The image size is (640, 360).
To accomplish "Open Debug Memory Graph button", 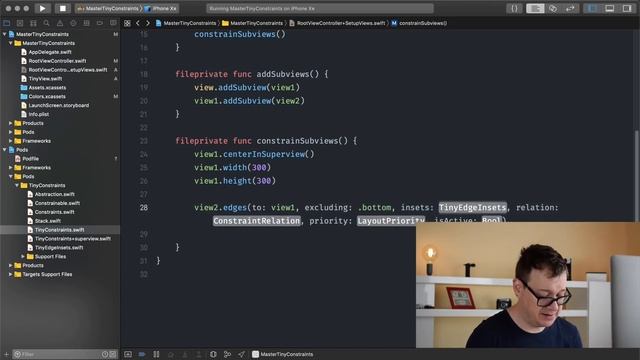I will [x=227, y=354].
